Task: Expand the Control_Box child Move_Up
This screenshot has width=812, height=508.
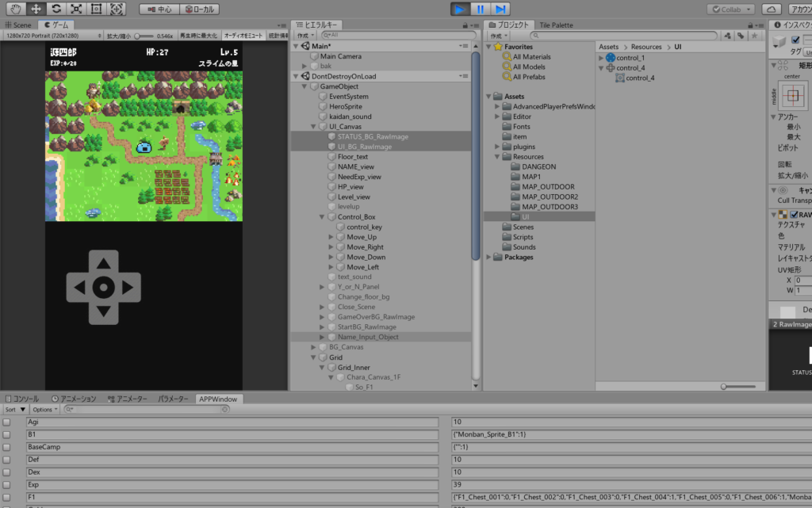Action: click(331, 236)
